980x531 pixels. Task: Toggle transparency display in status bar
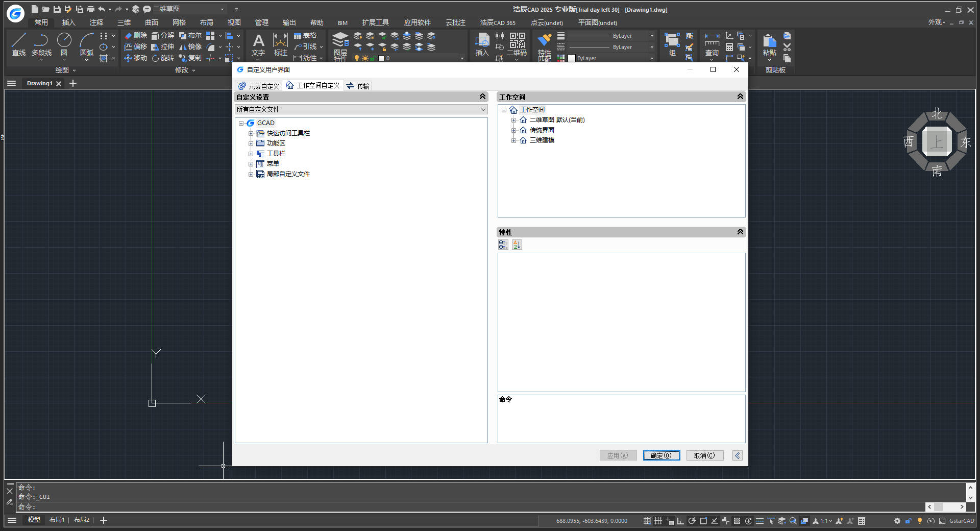point(737,521)
